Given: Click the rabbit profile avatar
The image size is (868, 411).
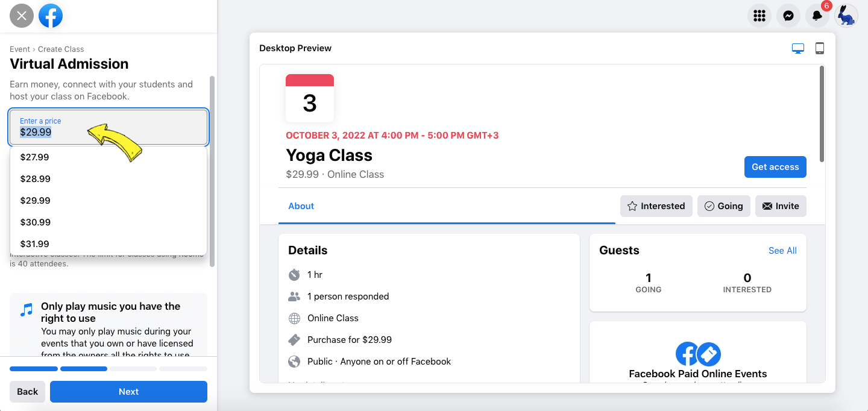Looking at the screenshot, I should coord(846,16).
